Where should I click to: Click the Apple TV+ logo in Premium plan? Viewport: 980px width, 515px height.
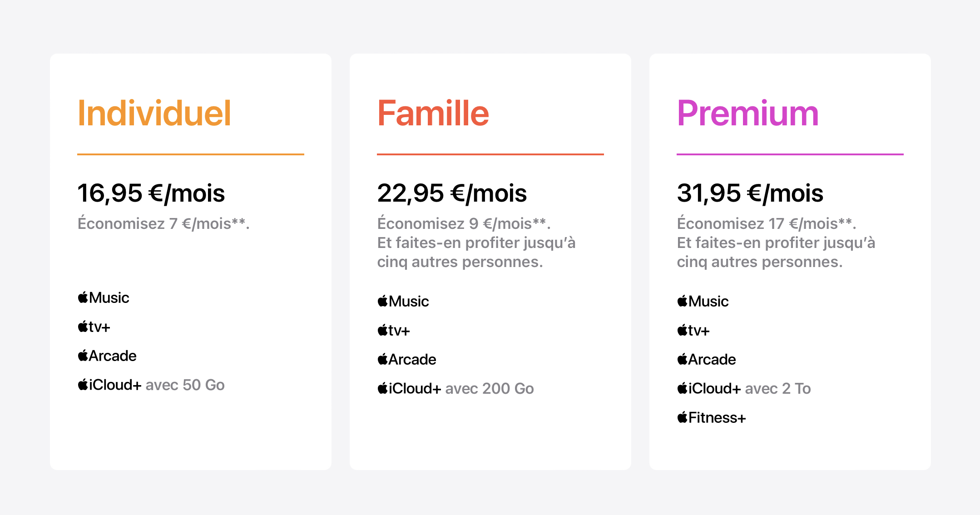click(x=693, y=331)
